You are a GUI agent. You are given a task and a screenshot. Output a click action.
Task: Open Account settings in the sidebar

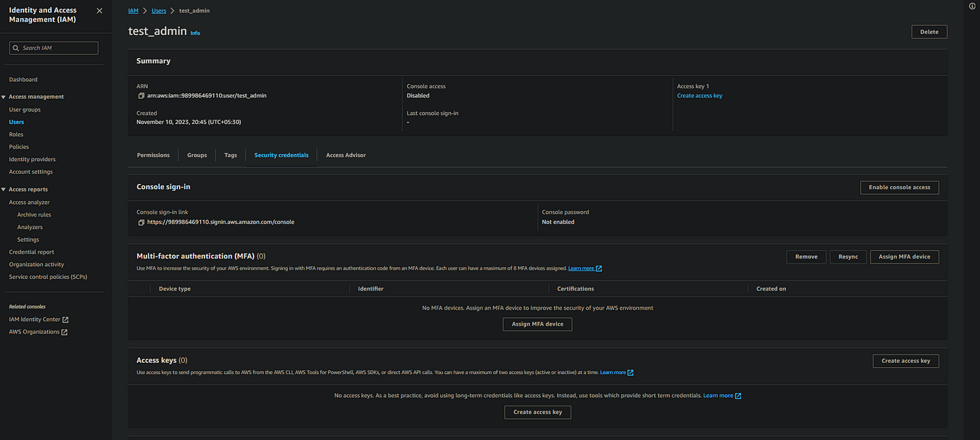[x=31, y=172]
